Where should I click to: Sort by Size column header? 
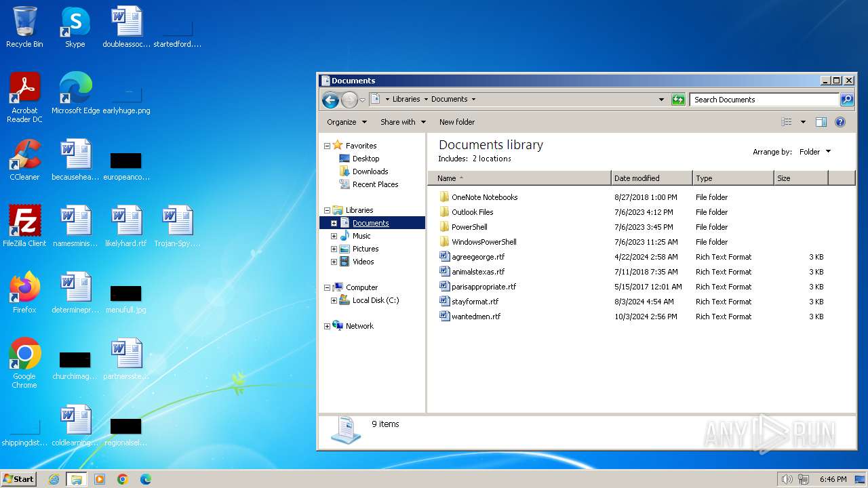[x=801, y=178]
